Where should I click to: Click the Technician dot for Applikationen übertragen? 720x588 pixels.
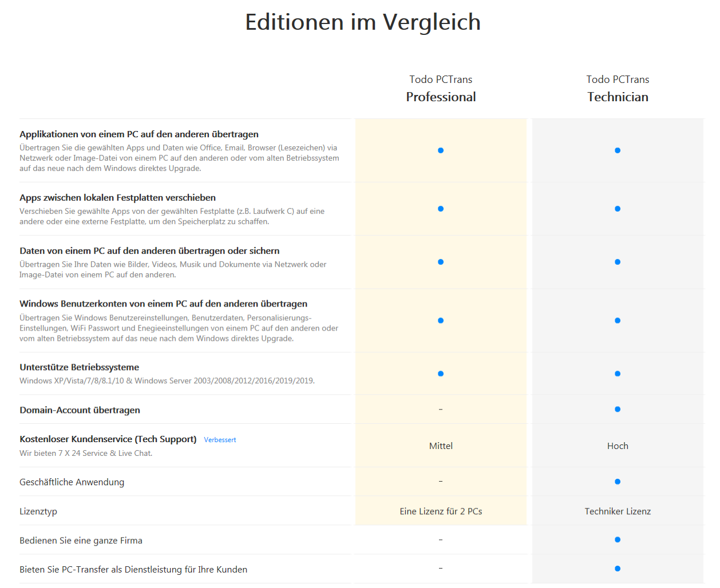click(618, 150)
